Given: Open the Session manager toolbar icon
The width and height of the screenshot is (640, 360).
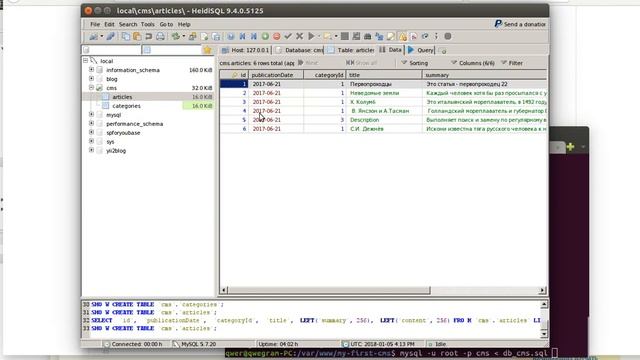Looking at the screenshot, I should coord(93,37).
